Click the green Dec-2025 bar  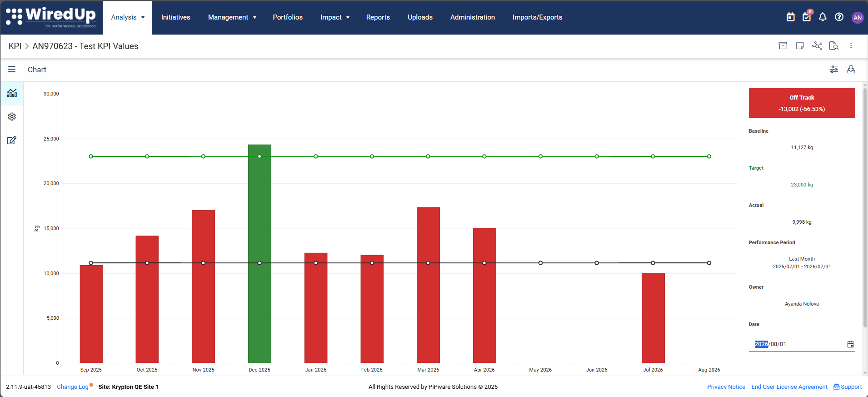[x=259, y=254]
